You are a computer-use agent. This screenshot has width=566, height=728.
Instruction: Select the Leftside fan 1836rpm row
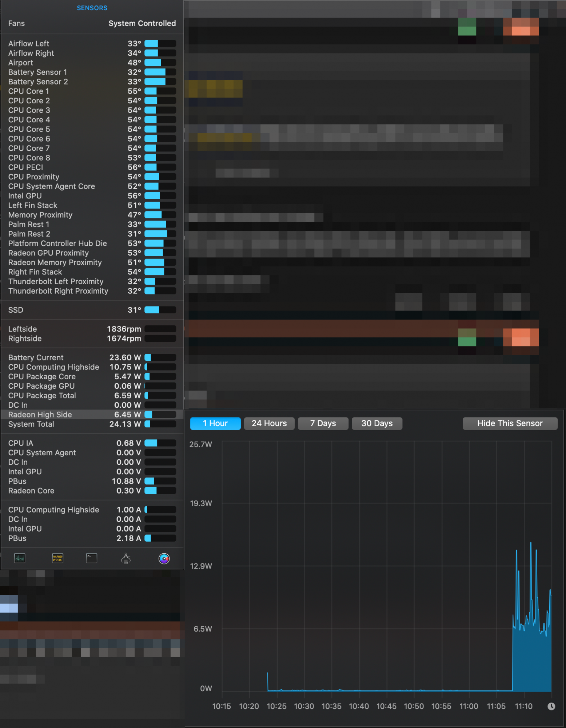[x=92, y=329]
